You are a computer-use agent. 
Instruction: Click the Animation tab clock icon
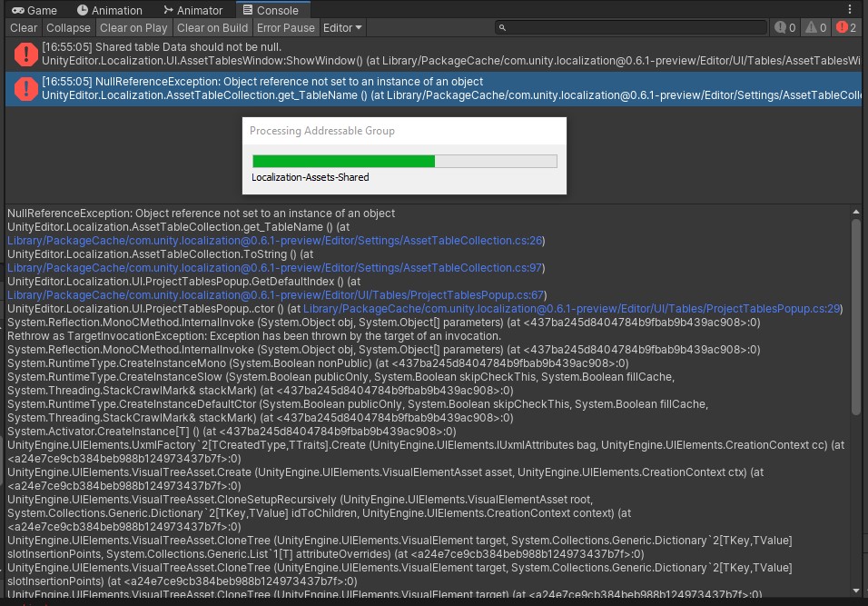(x=83, y=10)
